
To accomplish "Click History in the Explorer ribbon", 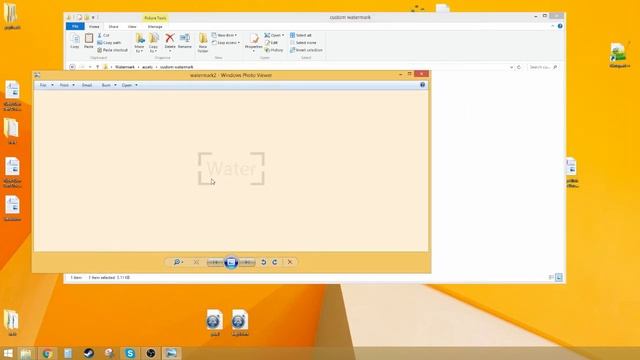I will coord(274,50).
